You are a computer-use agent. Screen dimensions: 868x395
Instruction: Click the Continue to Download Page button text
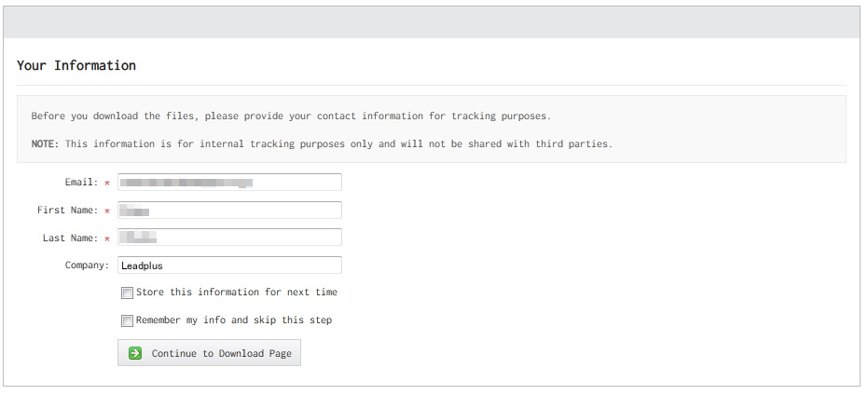[x=222, y=353]
